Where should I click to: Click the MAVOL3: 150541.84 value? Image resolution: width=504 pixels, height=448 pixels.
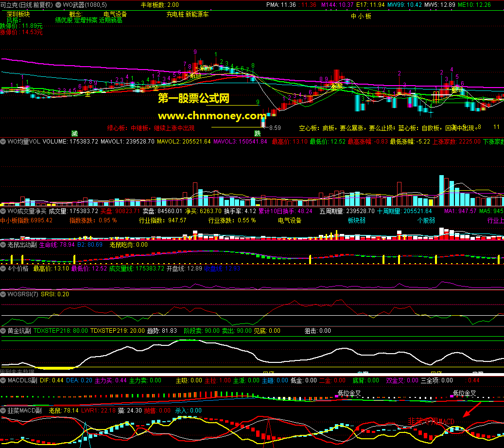(x=240, y=142)
